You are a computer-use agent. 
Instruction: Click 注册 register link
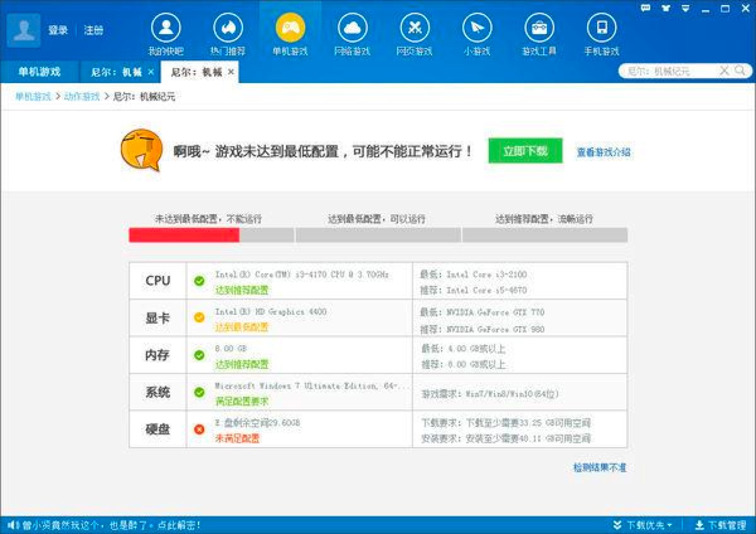94,30
